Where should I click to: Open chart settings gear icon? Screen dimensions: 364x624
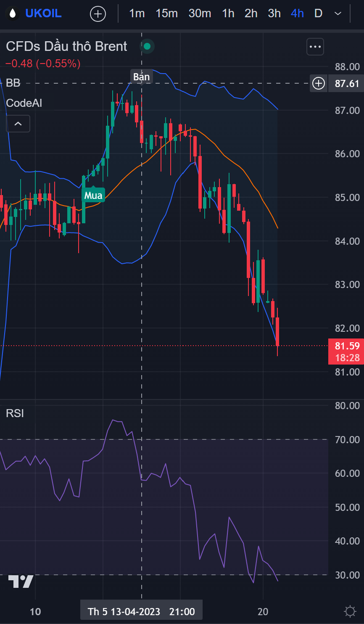coord(350,611)
